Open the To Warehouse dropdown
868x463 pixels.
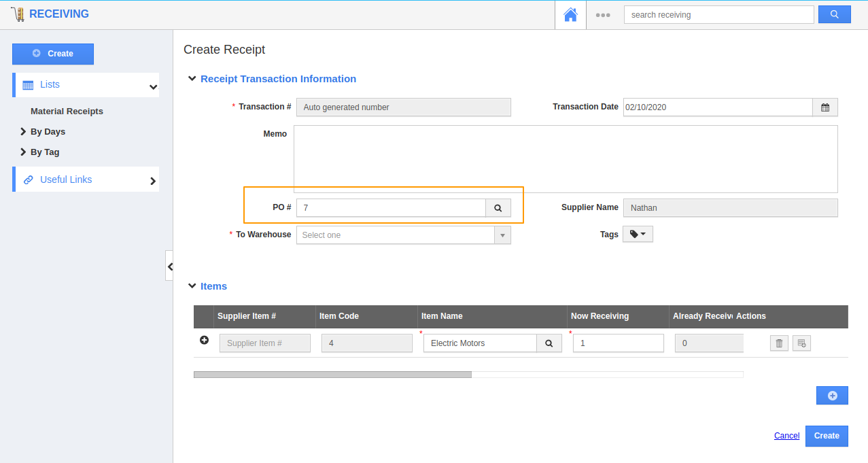[x=501, y=235]
